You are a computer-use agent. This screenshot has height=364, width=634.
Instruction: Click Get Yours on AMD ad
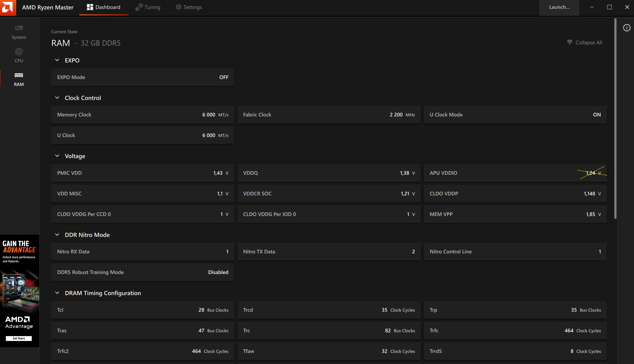[x=19, y=338]
